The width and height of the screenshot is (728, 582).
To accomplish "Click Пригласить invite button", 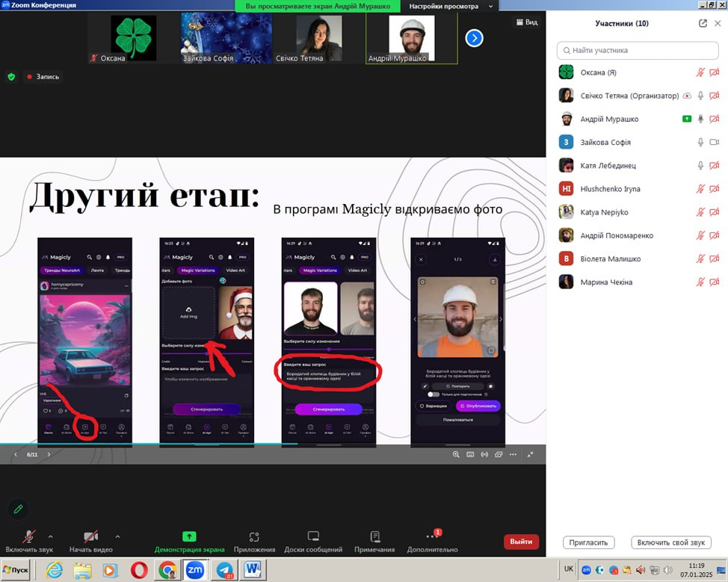I will click(588, 542).
